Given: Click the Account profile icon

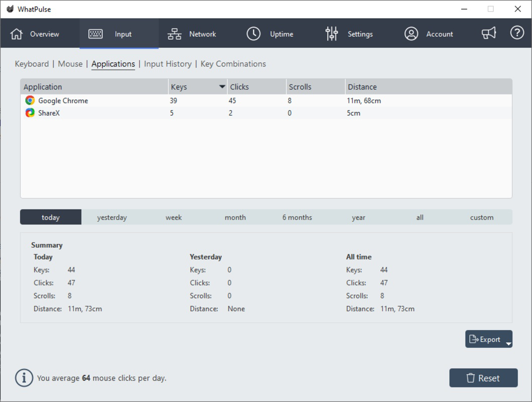Looking at the screenshot, I should point(411,34).
